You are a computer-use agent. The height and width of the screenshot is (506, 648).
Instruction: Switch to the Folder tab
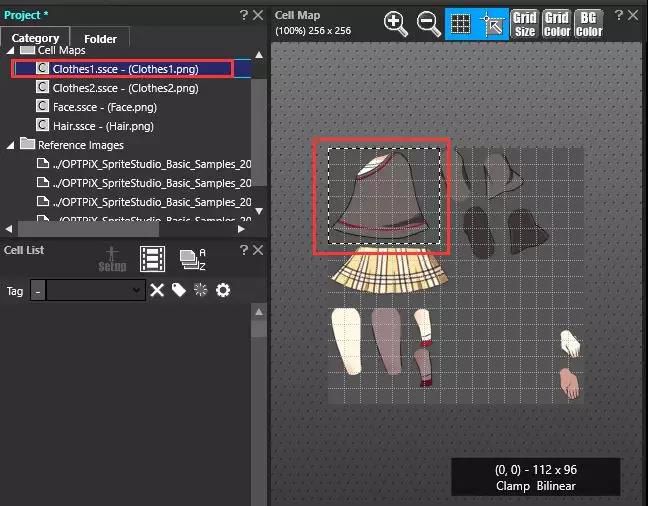[100, 39]
